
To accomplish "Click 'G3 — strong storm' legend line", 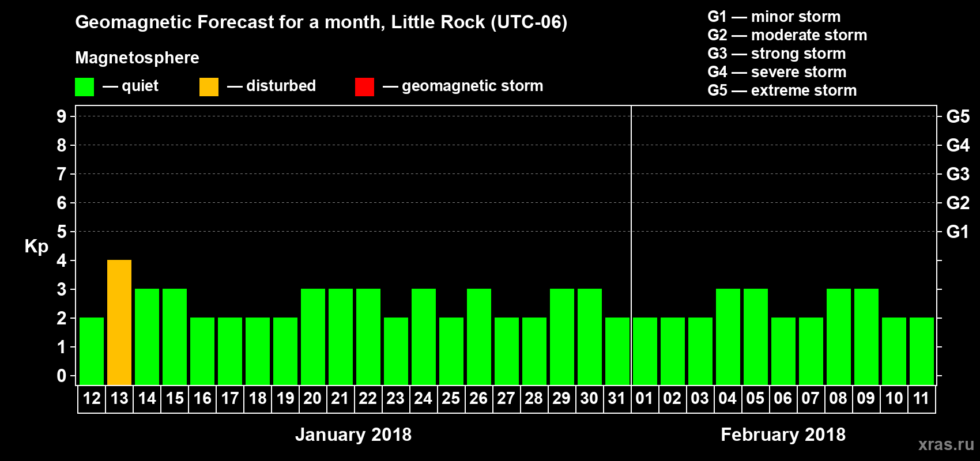I will tap(777, 54).
